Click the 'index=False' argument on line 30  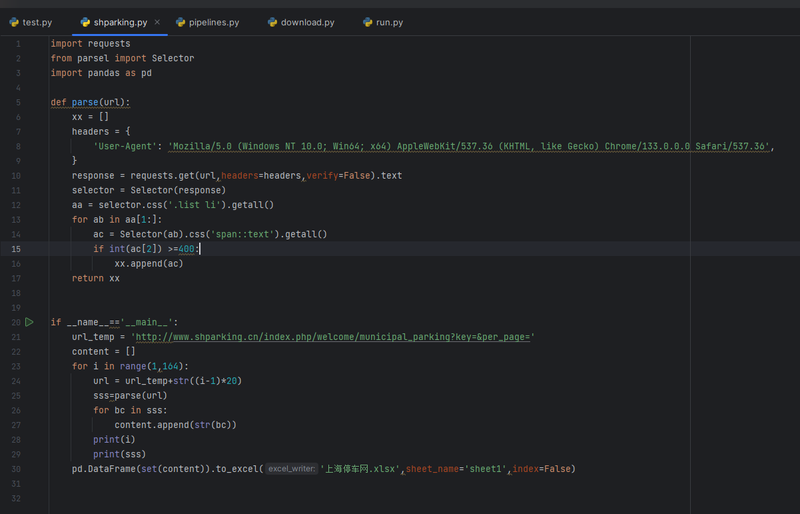click(542, 469)
